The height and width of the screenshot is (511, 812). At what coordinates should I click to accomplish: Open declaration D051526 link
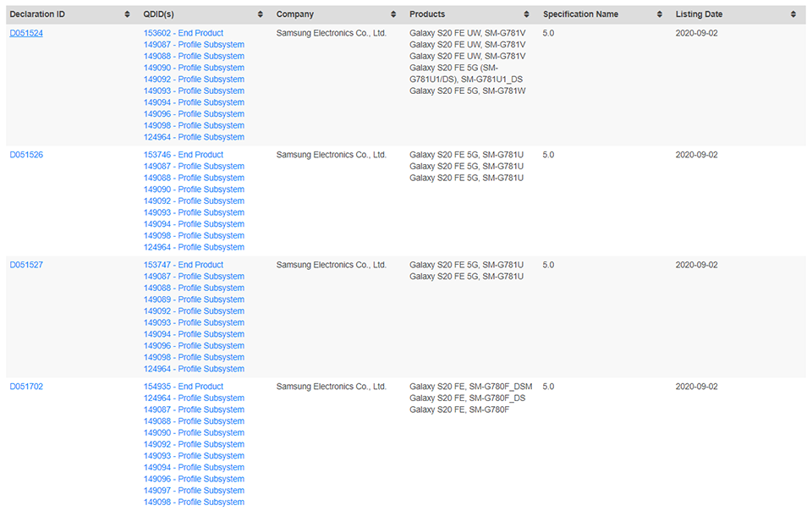pyautogui.click(x=26, y=155)
